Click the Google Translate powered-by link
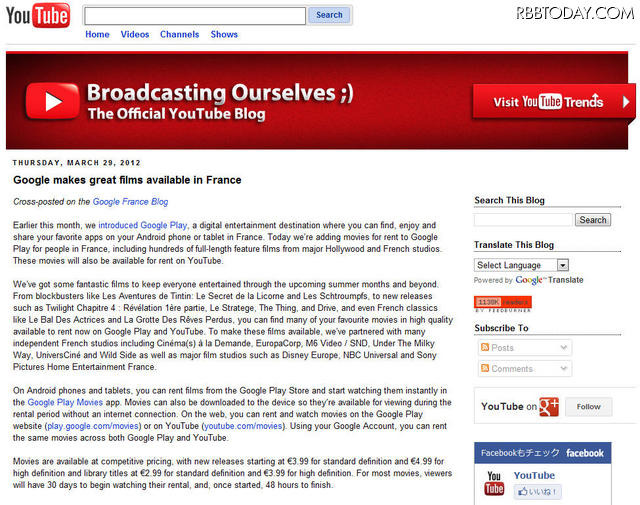 (x=549, y=280)
